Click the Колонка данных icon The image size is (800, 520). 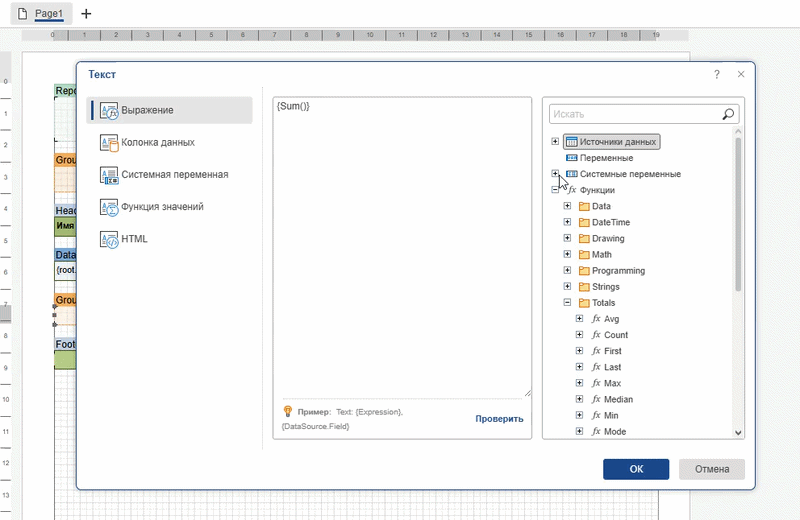click(x=109, y=143)
